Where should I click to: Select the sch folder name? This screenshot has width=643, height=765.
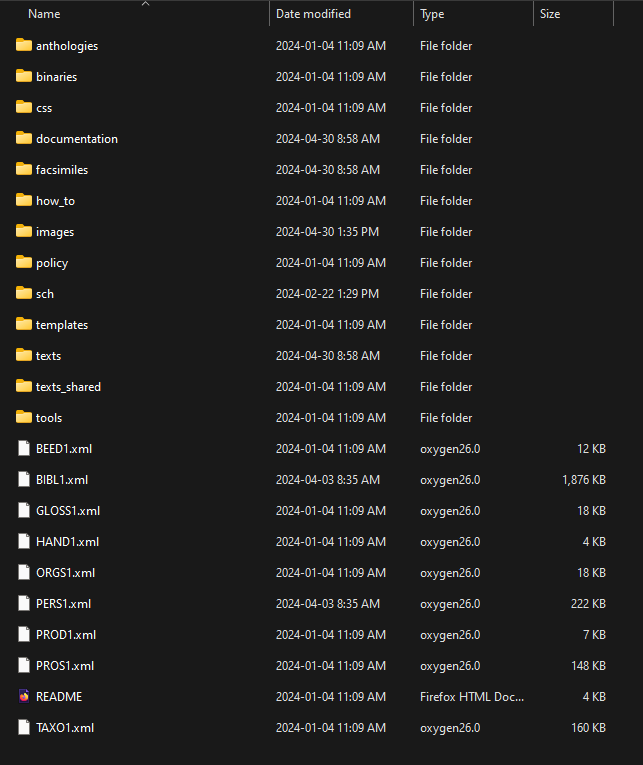point(45,294)
